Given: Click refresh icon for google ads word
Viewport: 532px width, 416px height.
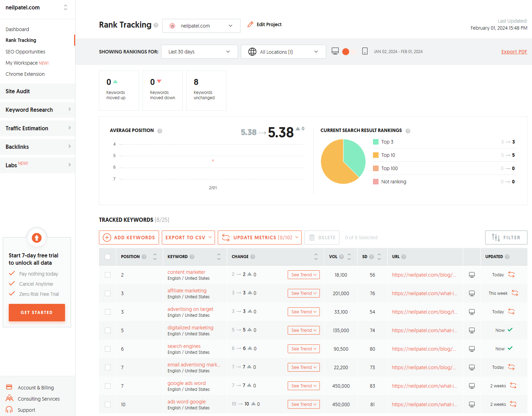Looking at the screenshot, I should pos(513,386).
